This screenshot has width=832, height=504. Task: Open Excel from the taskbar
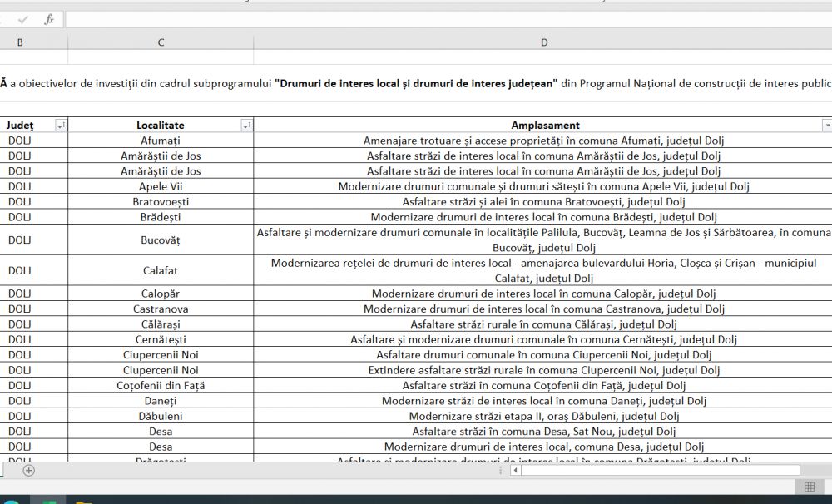47,500
